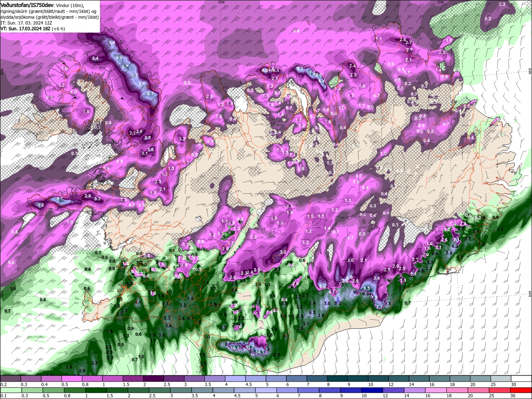Screen dimensions: 532x399
Task: Click the '(+6 h)' forecast offset text
Action: click(x=58, y=29)
